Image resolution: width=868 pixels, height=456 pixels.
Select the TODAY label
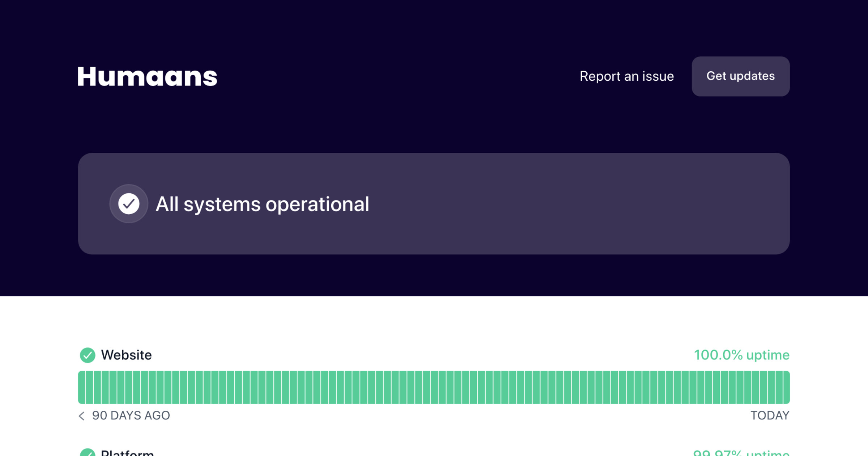[x=769, y=415]
